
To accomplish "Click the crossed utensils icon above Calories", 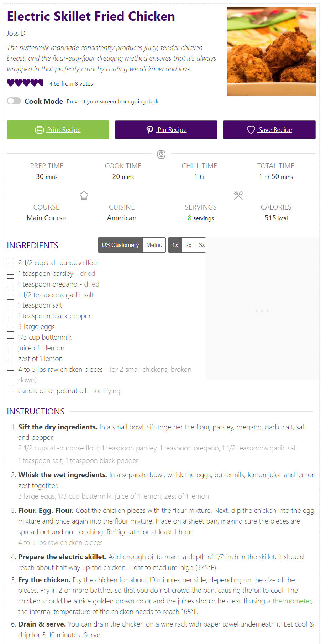I will coord(238,196).
